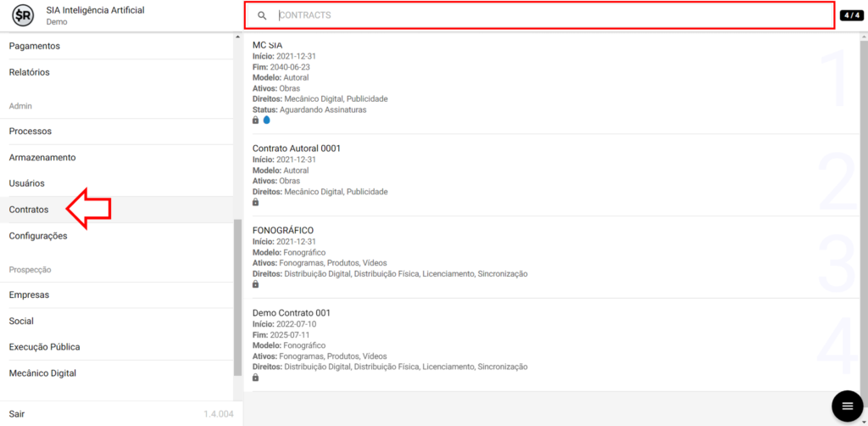Open Usuários admin page

27,183
